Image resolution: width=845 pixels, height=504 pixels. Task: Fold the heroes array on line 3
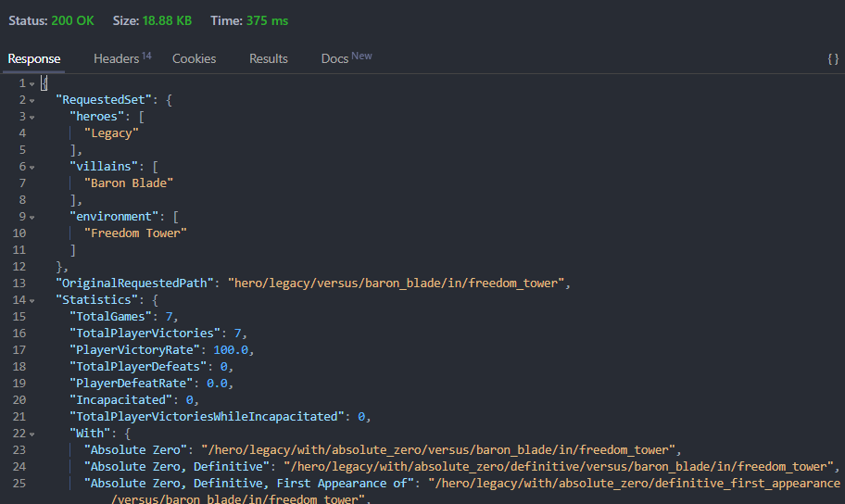32,118
